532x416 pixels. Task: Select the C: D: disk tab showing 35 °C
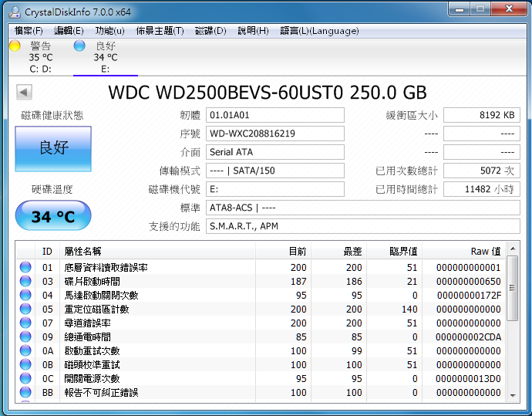pos(40,57)
